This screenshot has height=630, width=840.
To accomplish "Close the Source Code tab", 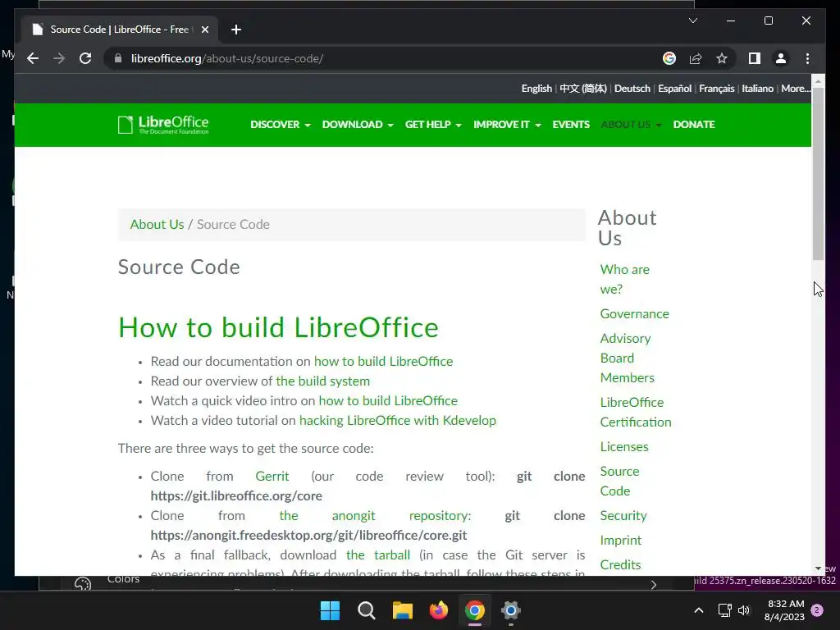I will click(x=204, y=30).
